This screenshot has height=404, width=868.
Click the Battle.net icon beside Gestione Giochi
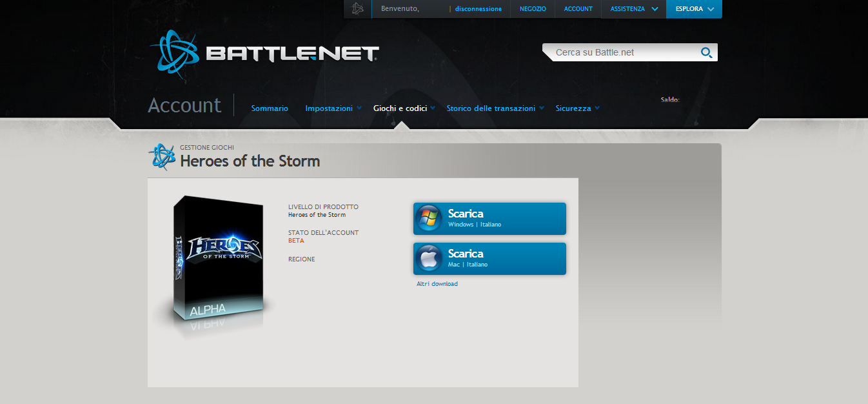point(162,157)
